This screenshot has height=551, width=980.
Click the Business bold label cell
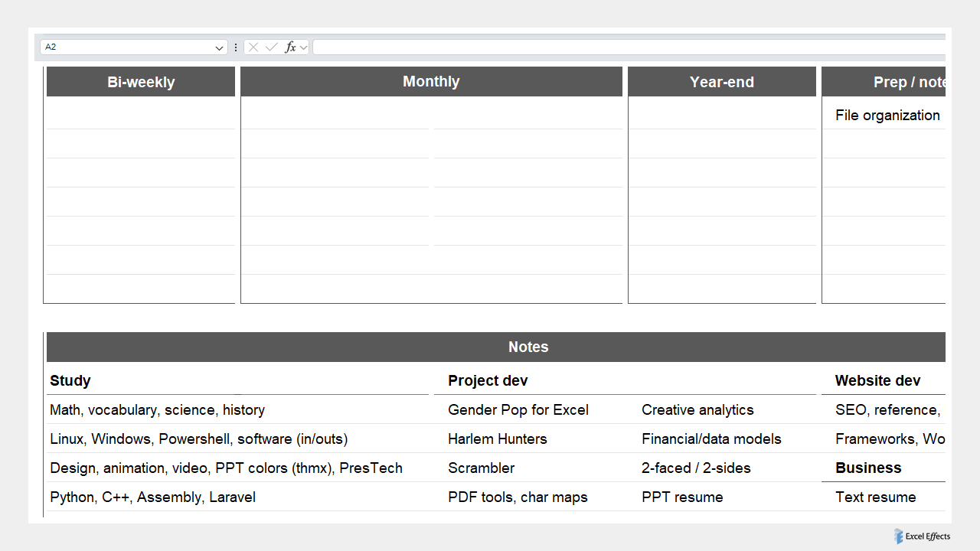[x=868, y=468]
